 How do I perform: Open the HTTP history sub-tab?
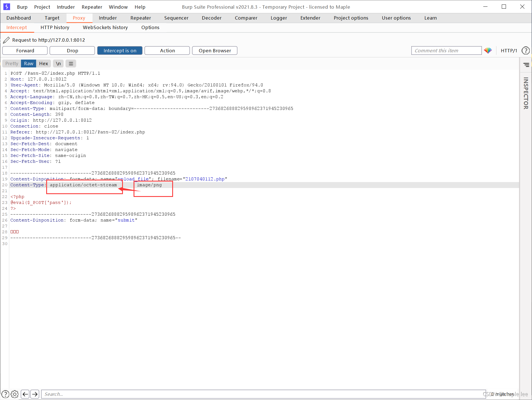pos(55,27)
